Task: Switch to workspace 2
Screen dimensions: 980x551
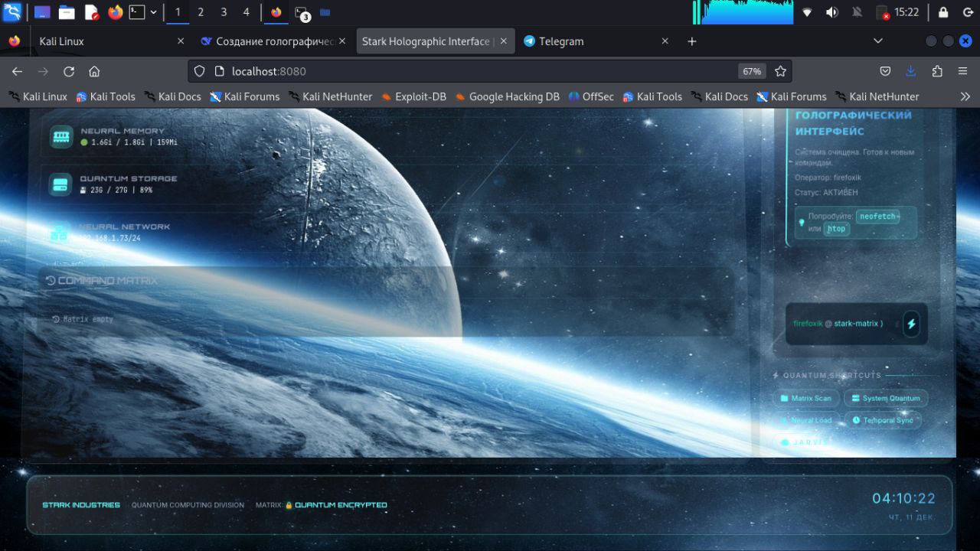Action: 201,12
